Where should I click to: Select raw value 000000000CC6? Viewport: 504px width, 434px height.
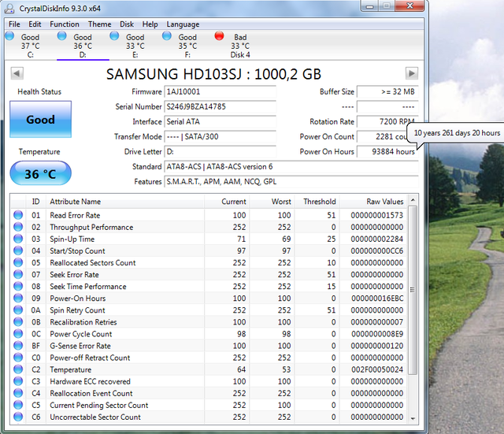click(376, 250)
